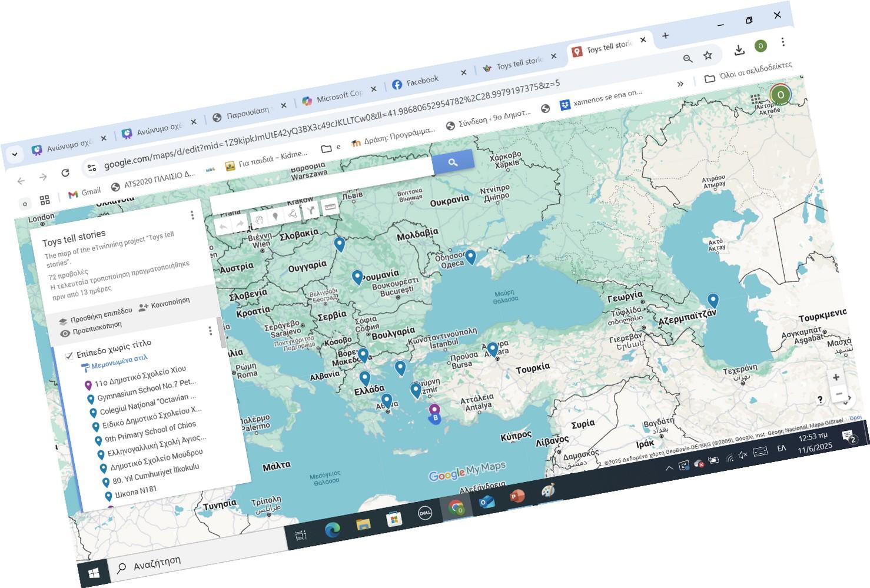Expand the Chrome tab search dropdown
The width and height of the screenshot is (870, 588).
(x=15, y=154)
